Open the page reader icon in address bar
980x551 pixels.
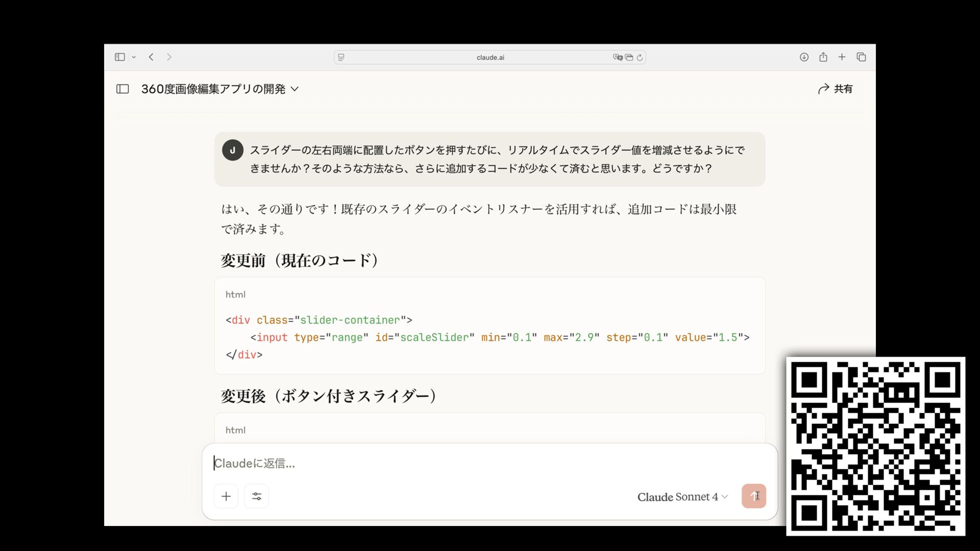pos(341,57)
